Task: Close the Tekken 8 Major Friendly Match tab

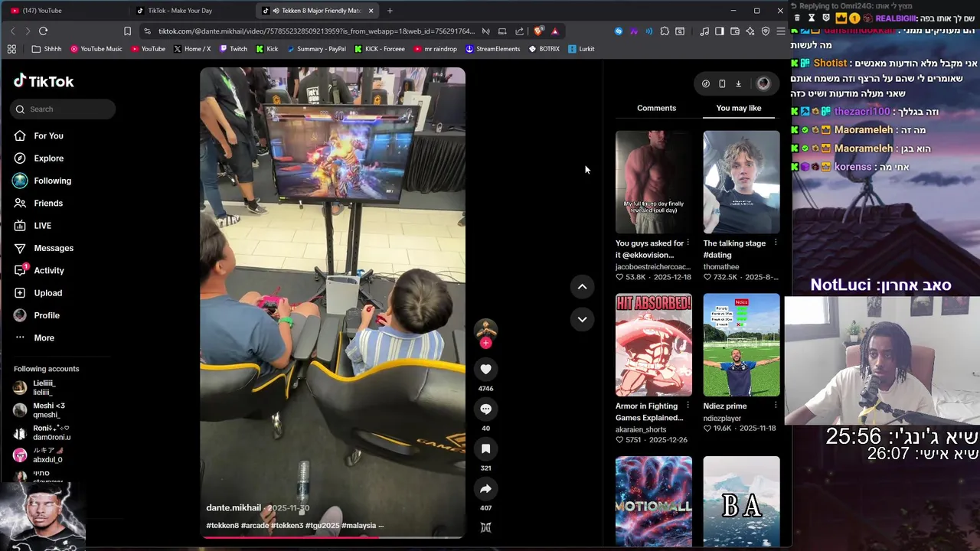Action: tap(371, 11)
